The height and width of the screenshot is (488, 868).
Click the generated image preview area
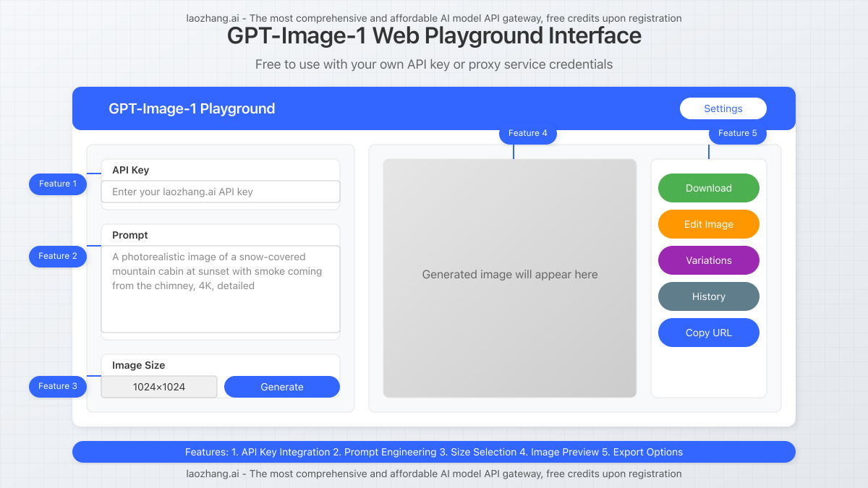point(510,278)
